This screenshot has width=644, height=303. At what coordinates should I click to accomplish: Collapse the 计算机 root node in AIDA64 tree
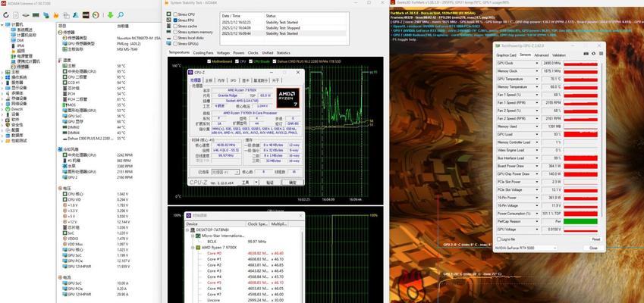[x=2, y=24]
